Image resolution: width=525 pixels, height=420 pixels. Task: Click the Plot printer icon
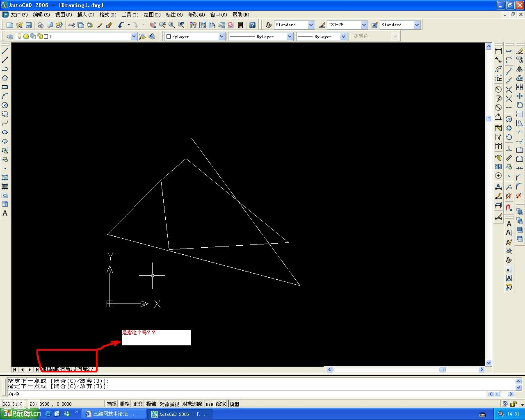(x=40, y=25)
